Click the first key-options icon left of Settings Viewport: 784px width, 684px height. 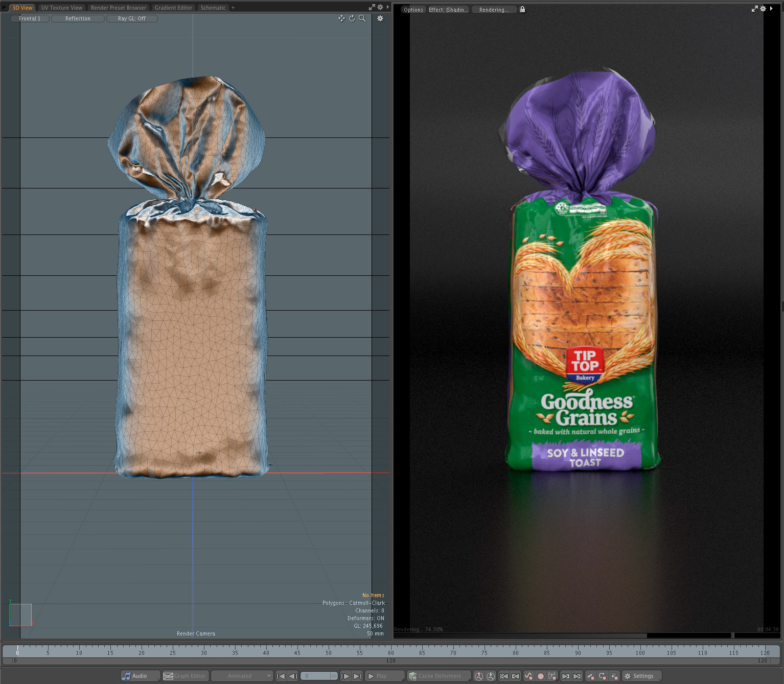click(590, 676)
